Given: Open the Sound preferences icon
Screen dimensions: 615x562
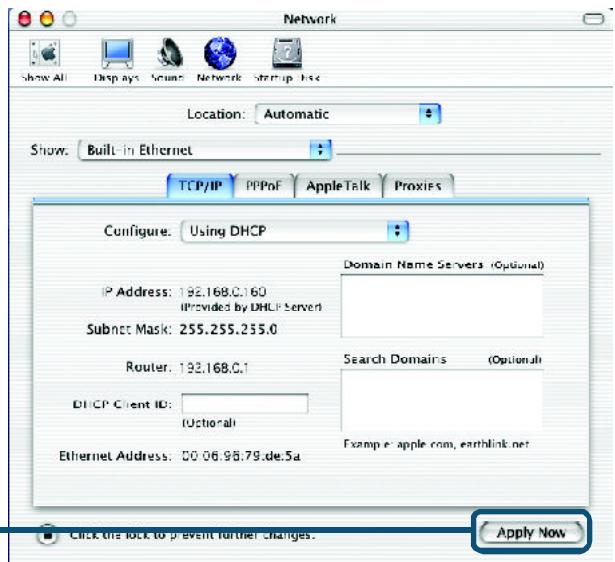Looking at the screenshot, I should 168,60.
